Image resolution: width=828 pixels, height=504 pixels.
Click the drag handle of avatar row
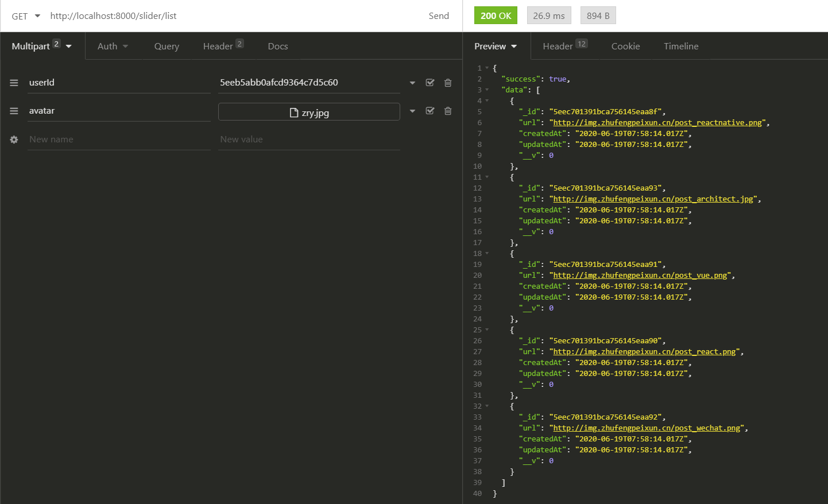(x=14, y=111)
